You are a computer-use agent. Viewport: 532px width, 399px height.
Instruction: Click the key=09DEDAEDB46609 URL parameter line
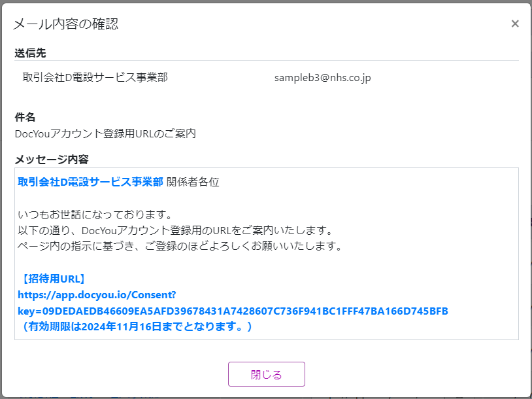tap(233, 310)
